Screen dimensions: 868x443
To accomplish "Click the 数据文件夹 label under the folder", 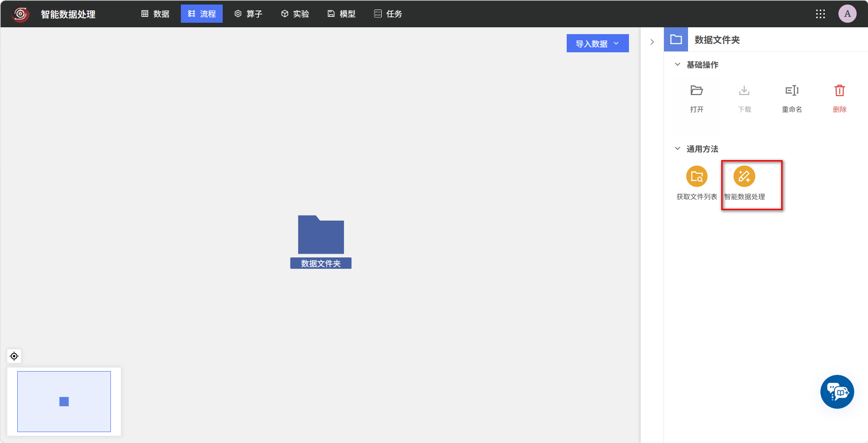I will pyautogui.click(x=321, y=263).
